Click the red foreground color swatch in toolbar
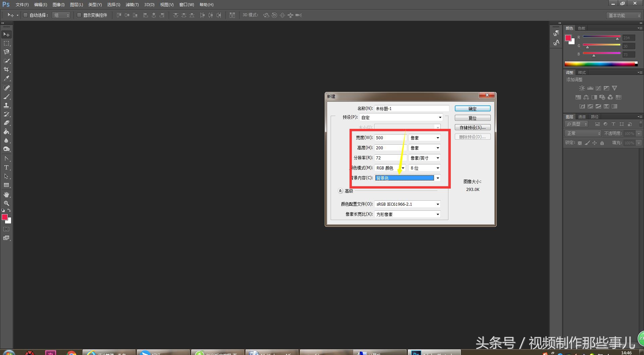The width and height of the screenshot is (644, 355). point(5,217)
